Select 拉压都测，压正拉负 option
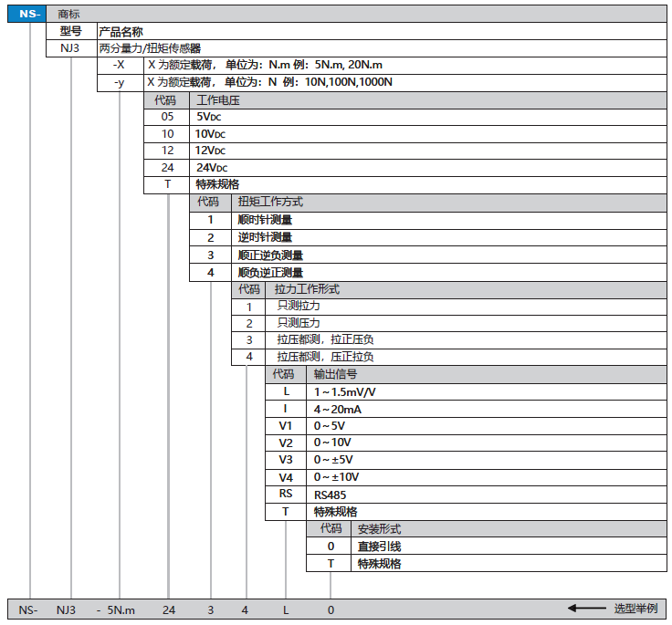Screen dimensions: 672x625 click(x=325, y=357)
